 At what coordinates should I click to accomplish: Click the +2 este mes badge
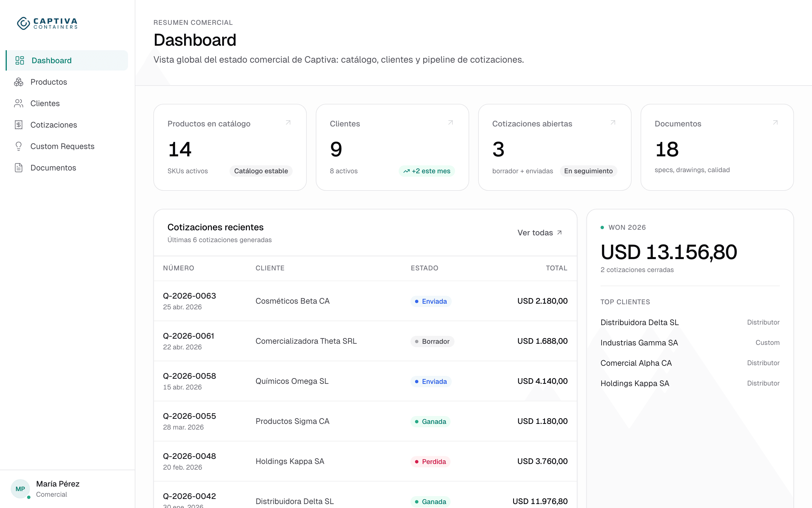tap(427, 171)
